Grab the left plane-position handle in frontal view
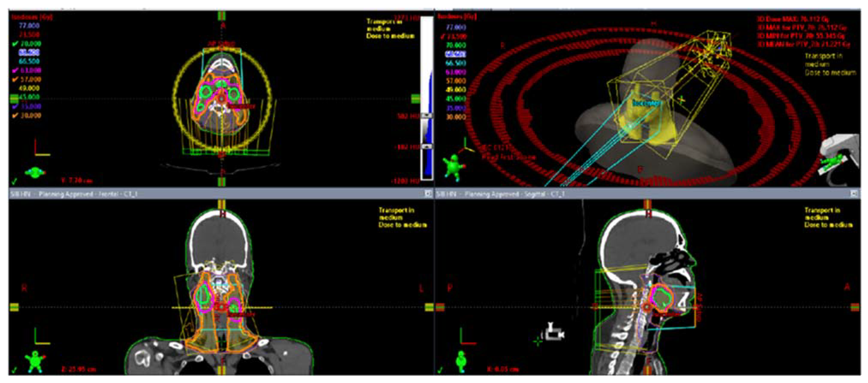The height and width of the screenshot is (383, 868). pyautogui.click(x=14, y=307)
